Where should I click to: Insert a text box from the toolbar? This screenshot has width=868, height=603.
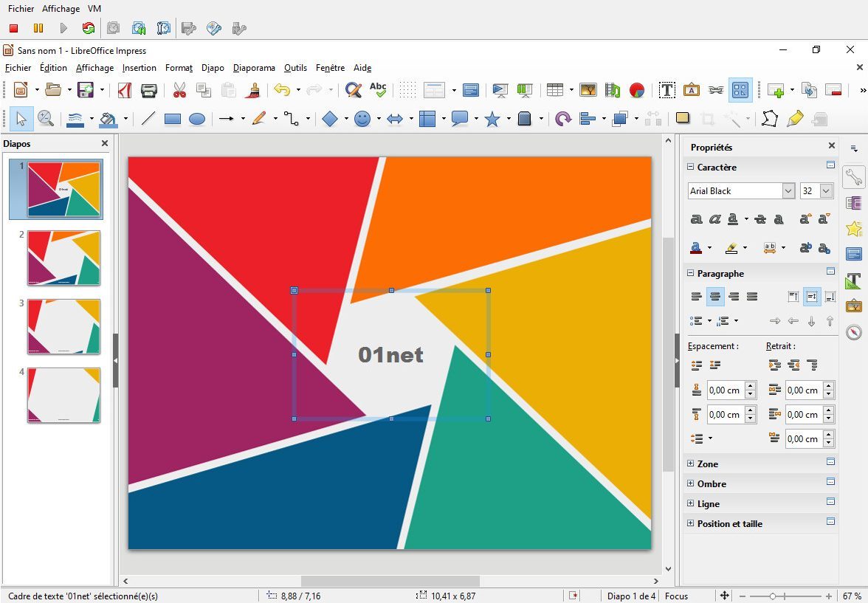tap(666, 90)
